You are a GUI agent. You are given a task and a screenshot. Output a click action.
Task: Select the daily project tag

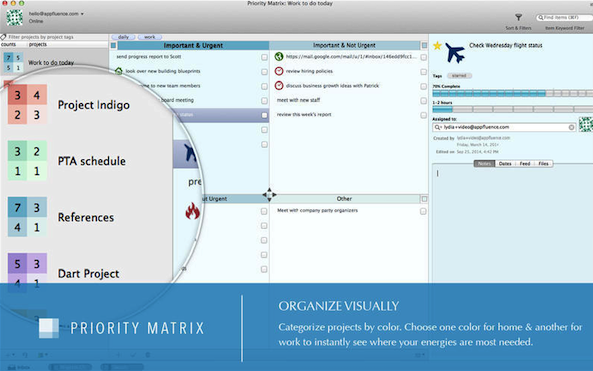pos(123,37)
